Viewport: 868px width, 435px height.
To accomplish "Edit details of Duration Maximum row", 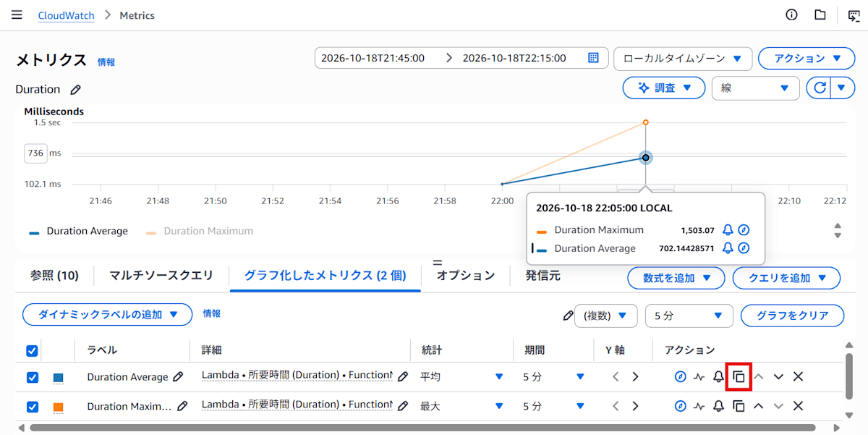I will pos(403,406).
